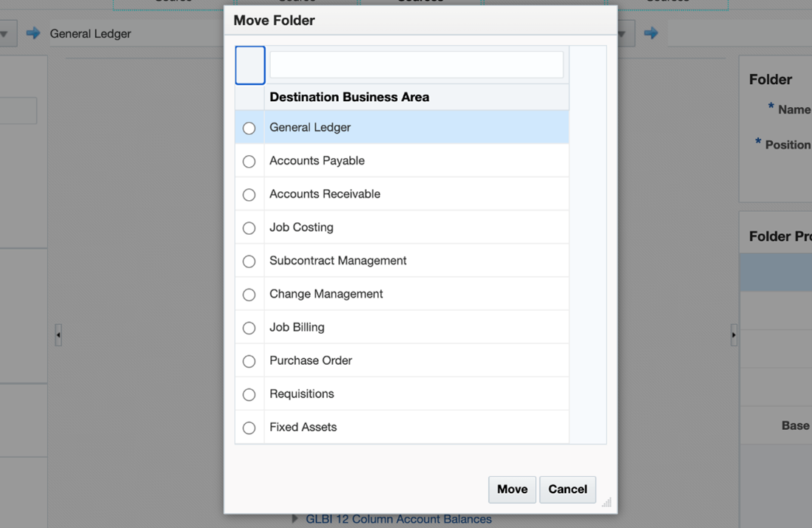Click the blue arrow beside General Ledger
Screen dimensions: 812x528
click(x=33, y=33)
